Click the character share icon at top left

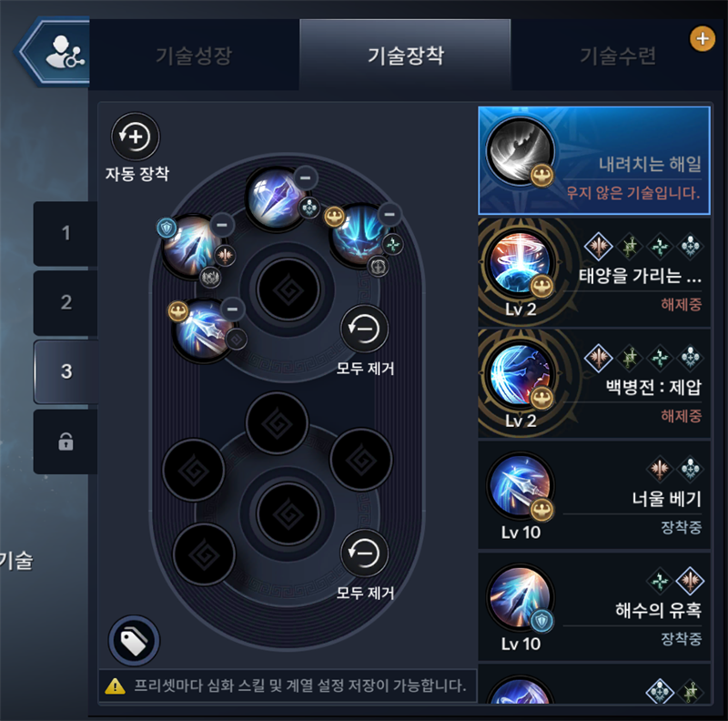click(64, 54)
